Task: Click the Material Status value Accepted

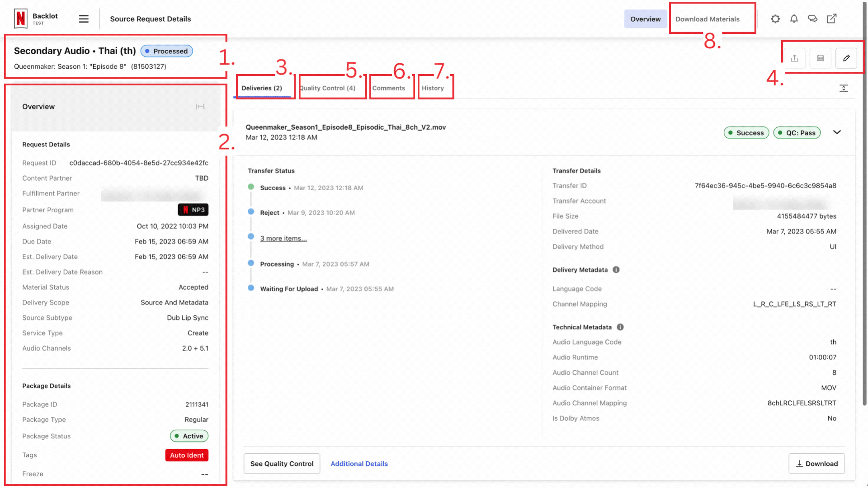Action: pyautogui.click(x=193, y=287)
